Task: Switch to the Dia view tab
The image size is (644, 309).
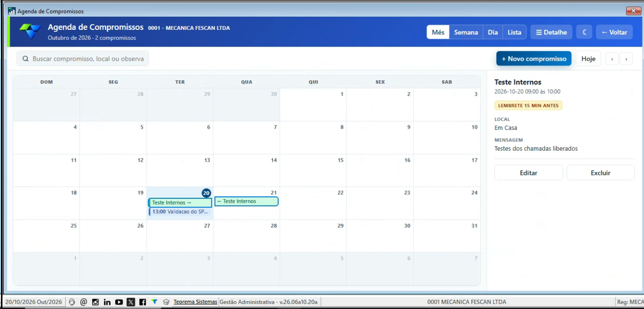Action: (493, 32)
